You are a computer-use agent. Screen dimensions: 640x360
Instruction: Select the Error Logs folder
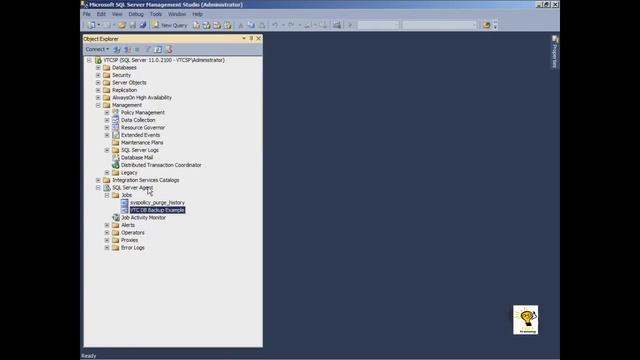[x=133, y=248]
